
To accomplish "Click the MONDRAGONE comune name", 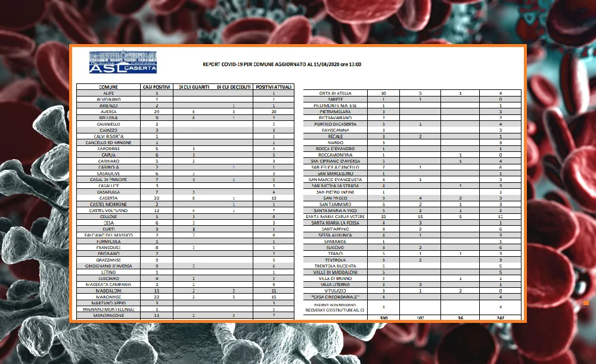I will click(108, 316).
